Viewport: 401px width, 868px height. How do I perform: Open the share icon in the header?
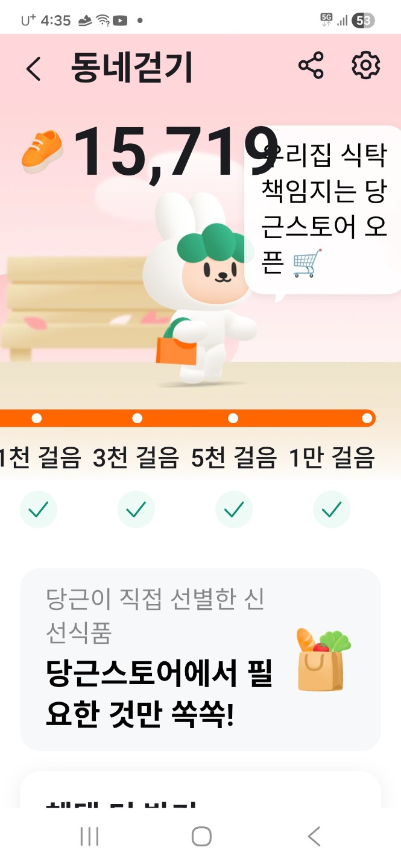click(x=311, y=66)
